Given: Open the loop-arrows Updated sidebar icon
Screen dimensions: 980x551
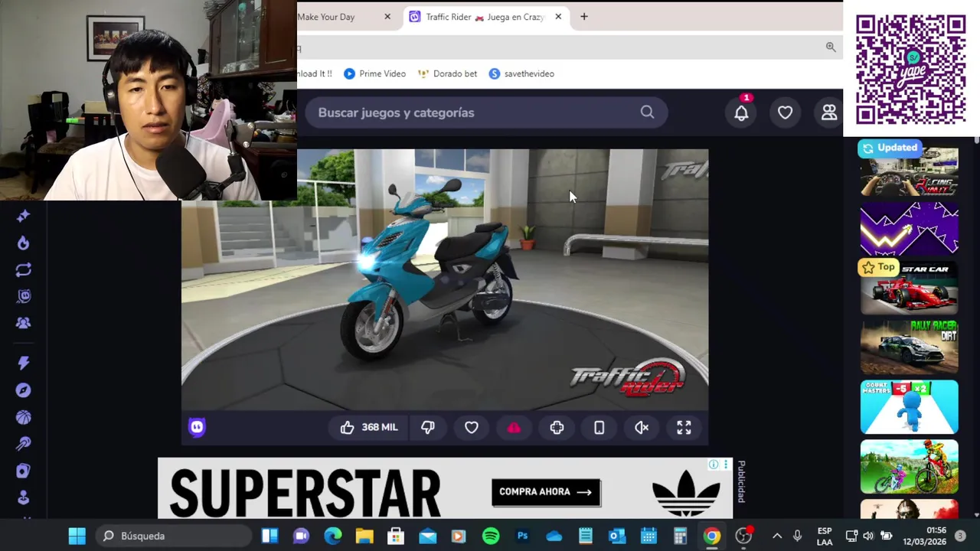Looking at the screenshot, I should 23,269.
